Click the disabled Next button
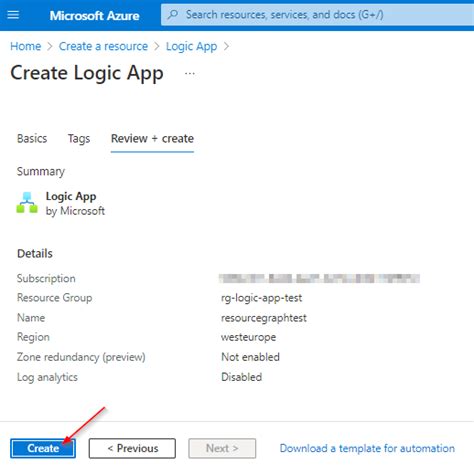474x474 pixels. pyautogui.click(x=222, y=448)
